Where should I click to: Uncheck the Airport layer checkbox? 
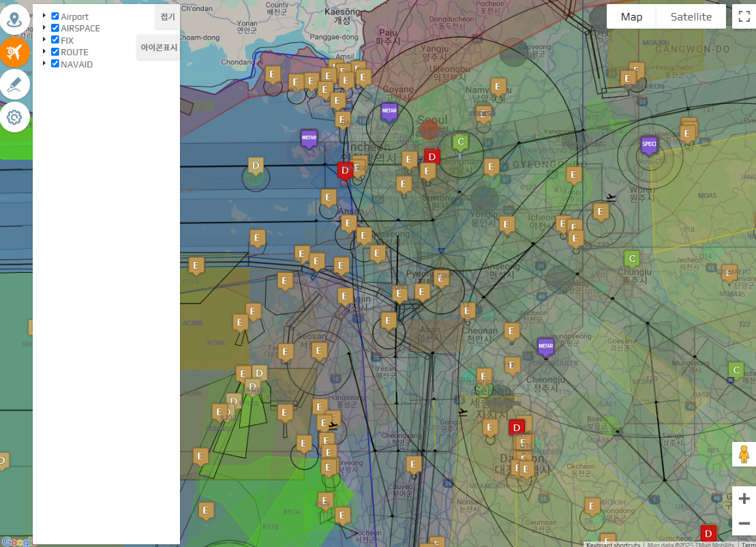click(55, 16)
